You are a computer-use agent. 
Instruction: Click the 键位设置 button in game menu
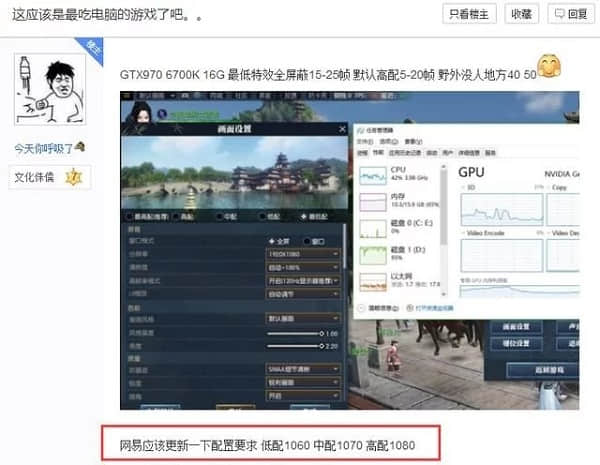(516, 343)
